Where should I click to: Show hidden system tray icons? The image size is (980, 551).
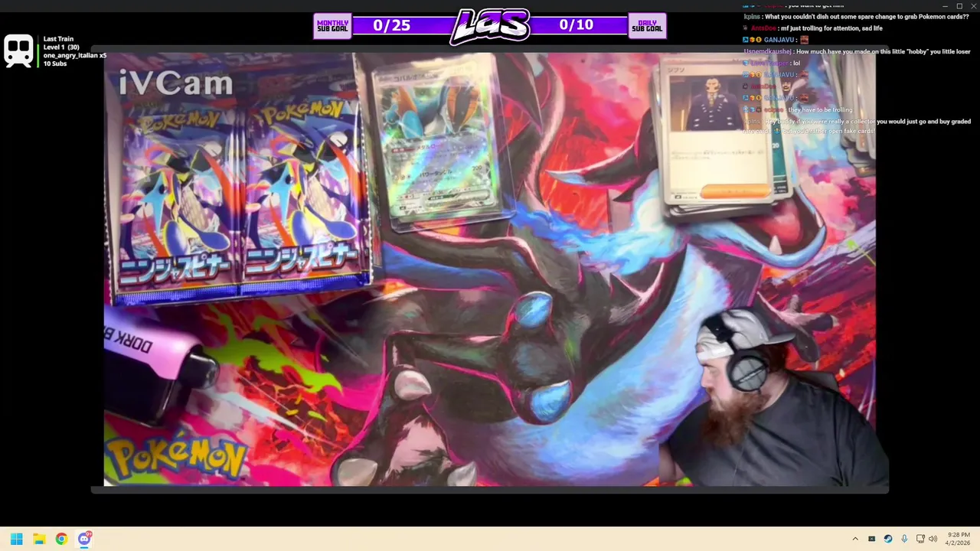coord(855,539)
